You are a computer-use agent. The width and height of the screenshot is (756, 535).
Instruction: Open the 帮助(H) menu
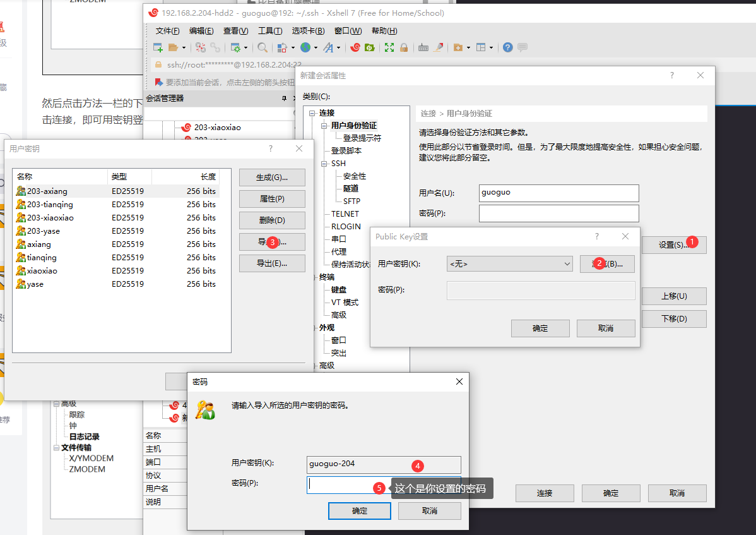point(384,31)
